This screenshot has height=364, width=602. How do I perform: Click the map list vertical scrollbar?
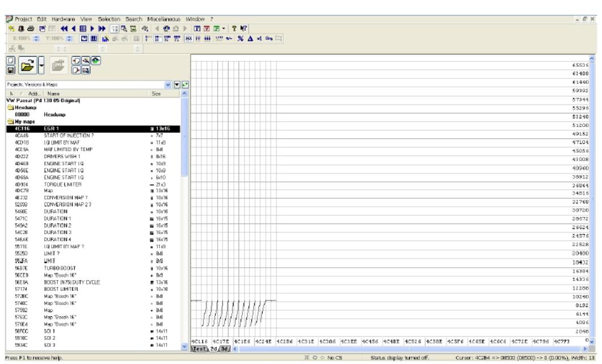pos(184,227)
